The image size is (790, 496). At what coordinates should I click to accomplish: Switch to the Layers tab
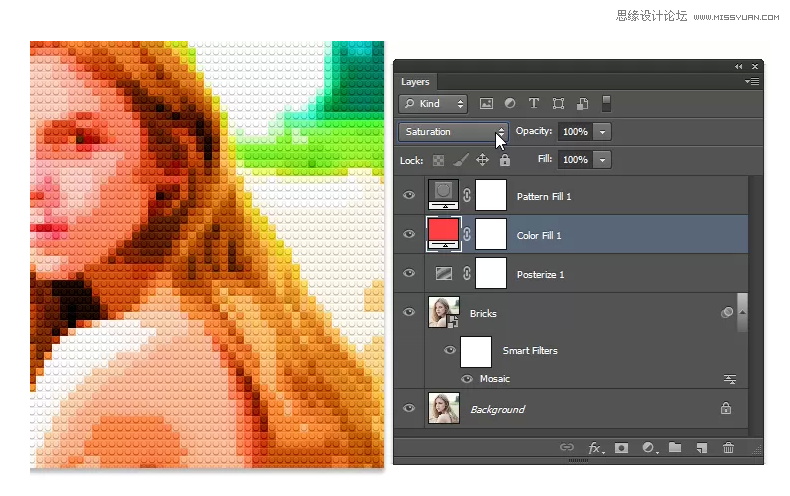pos(415,82)
